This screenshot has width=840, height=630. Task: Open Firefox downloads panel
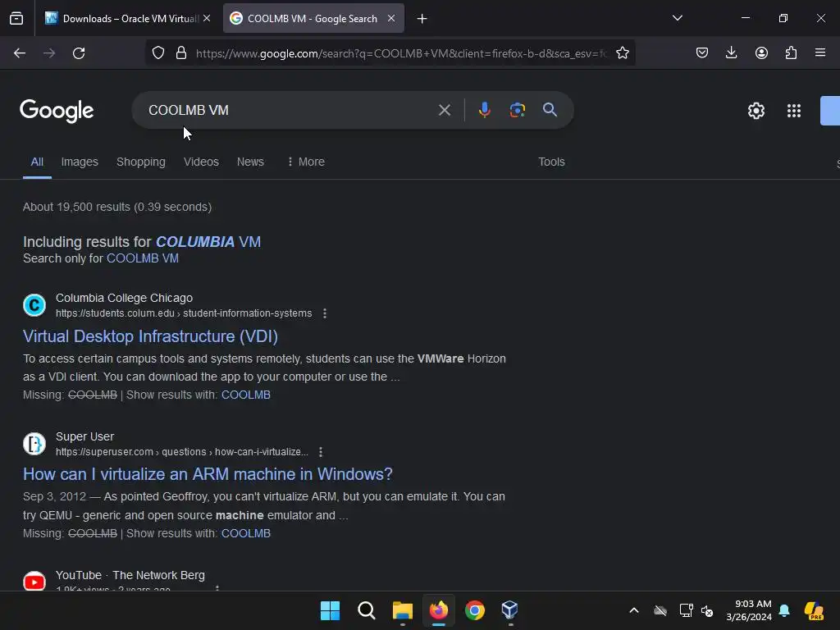pyautogui.click(x=731, y=52)
